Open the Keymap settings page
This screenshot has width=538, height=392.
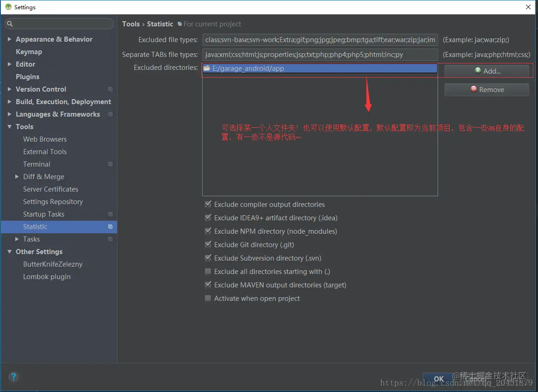(29, 52)
